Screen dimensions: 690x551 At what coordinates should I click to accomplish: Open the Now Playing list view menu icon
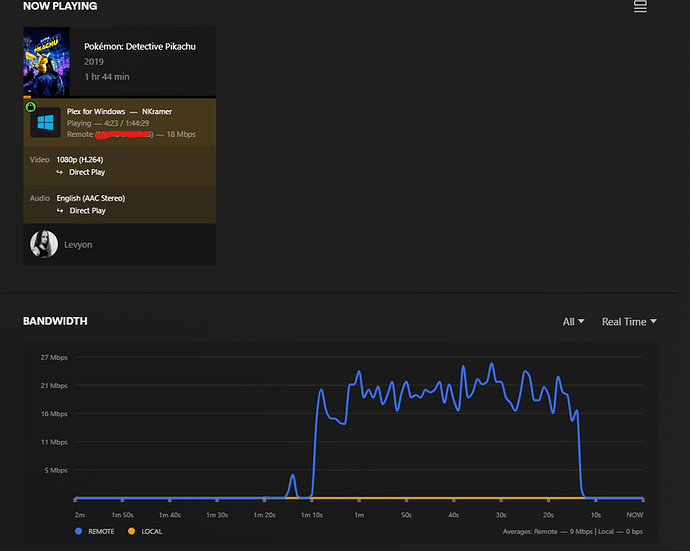[640, 6]
